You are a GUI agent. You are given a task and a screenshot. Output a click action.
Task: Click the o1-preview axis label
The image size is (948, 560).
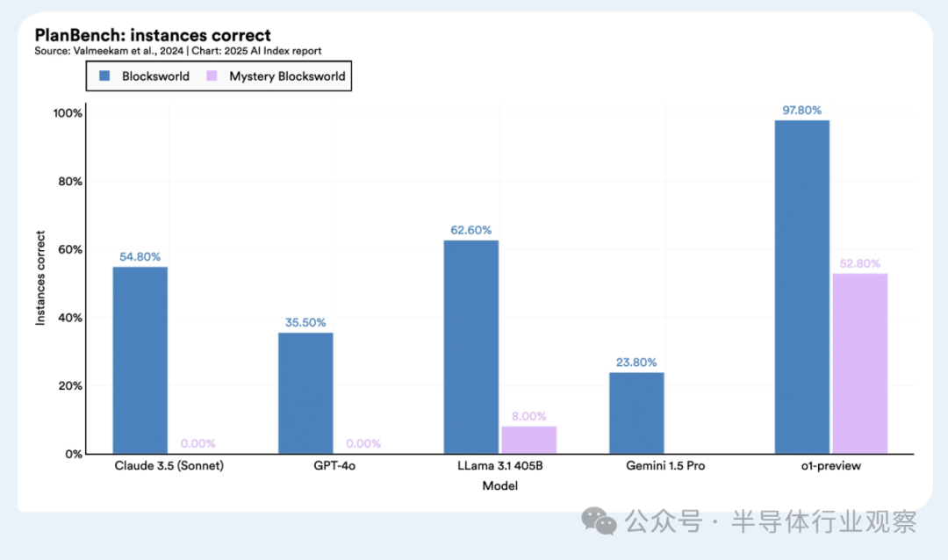point(830,466)
